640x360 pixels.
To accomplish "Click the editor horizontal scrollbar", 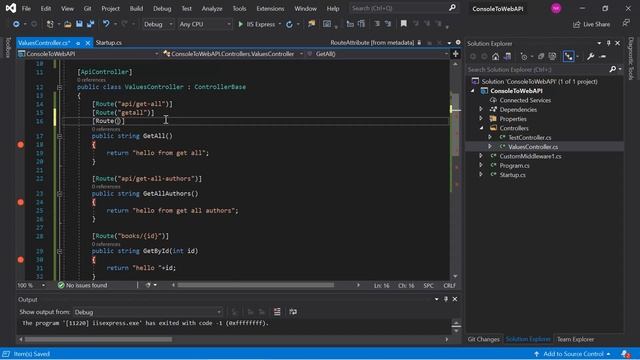I will 255,285.
